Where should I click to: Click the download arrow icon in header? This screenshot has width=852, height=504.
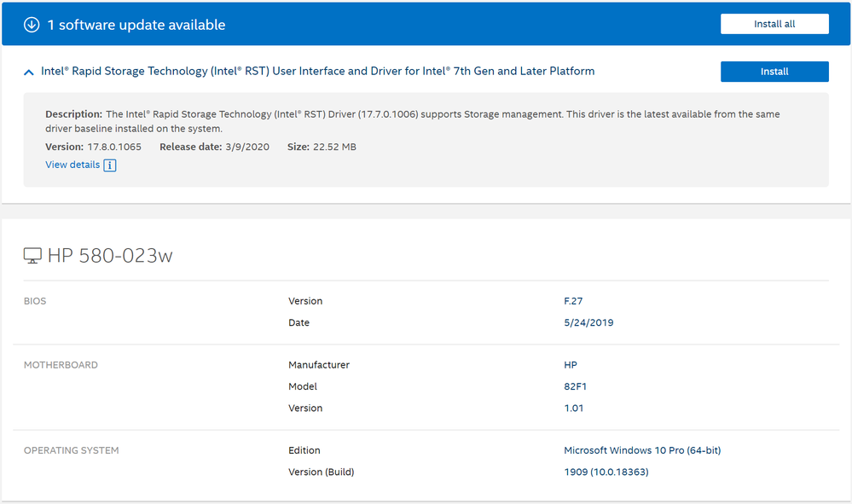32,25
